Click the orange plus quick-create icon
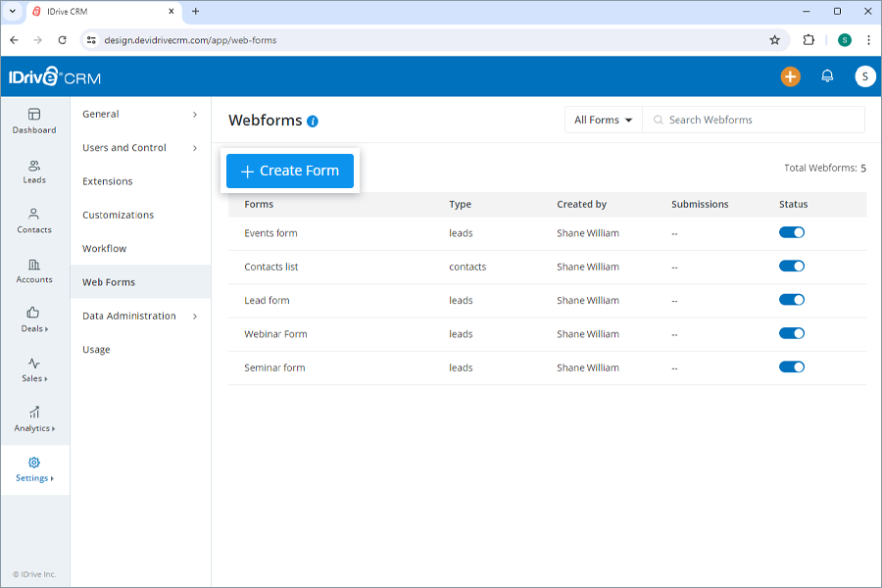 tap(791, 75)
